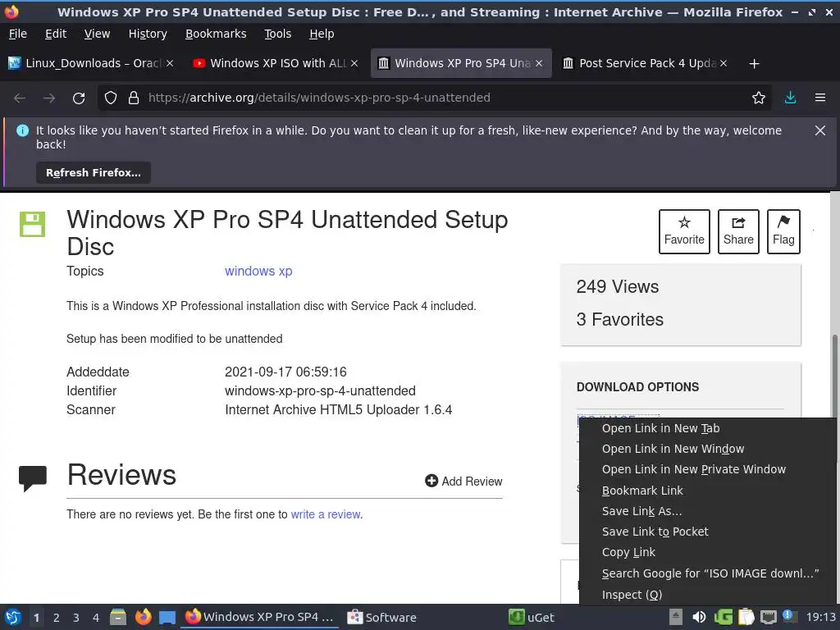840x630 pixels.
Task: Click the back navigation arrow
Action: pyautogui.click(x=20, y=98)
